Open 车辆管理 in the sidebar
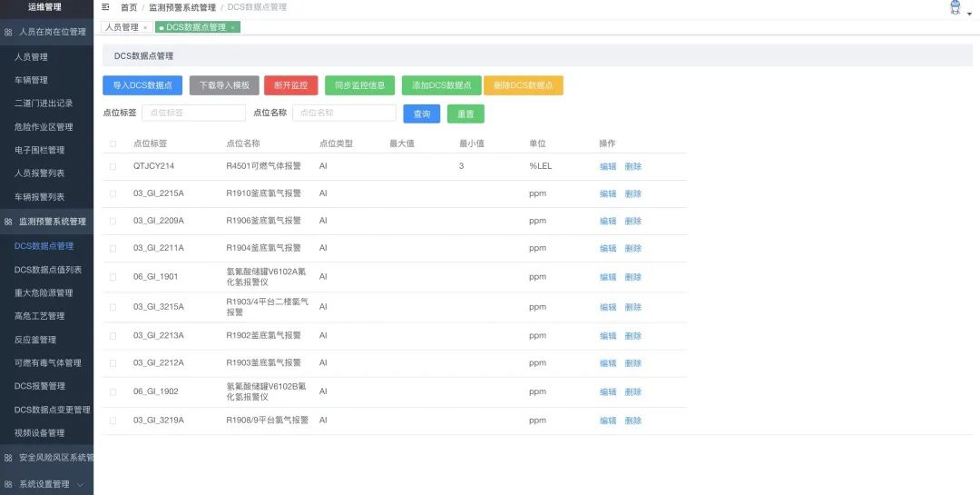This screenshot has width=980, height=495. coord(31,80)
